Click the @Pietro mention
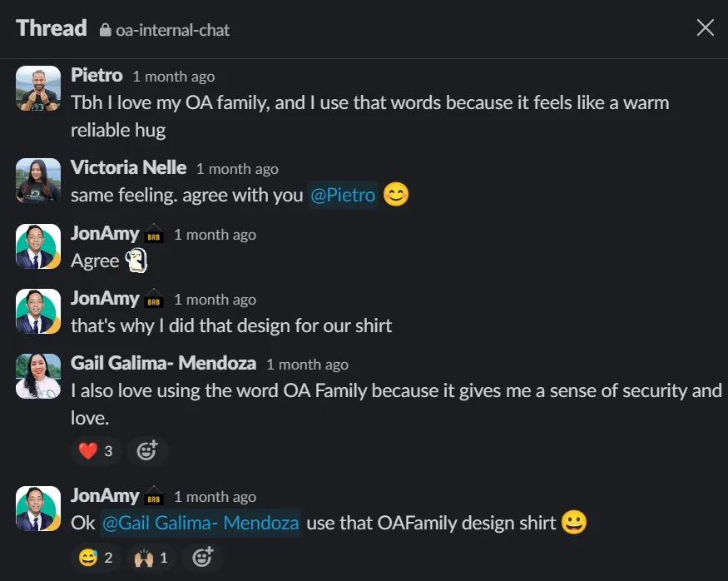The height and width of the screenshot is (581, 728). 343,196
